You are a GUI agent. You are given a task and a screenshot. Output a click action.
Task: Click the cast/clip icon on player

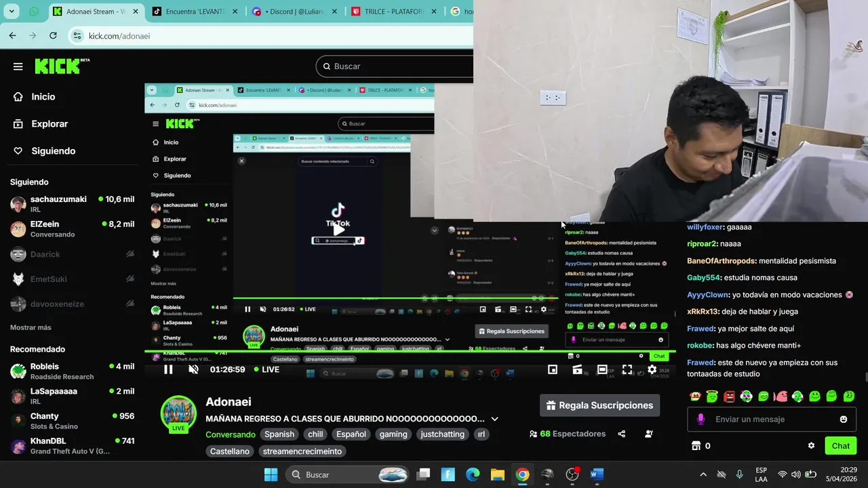(x=577, y=369)
